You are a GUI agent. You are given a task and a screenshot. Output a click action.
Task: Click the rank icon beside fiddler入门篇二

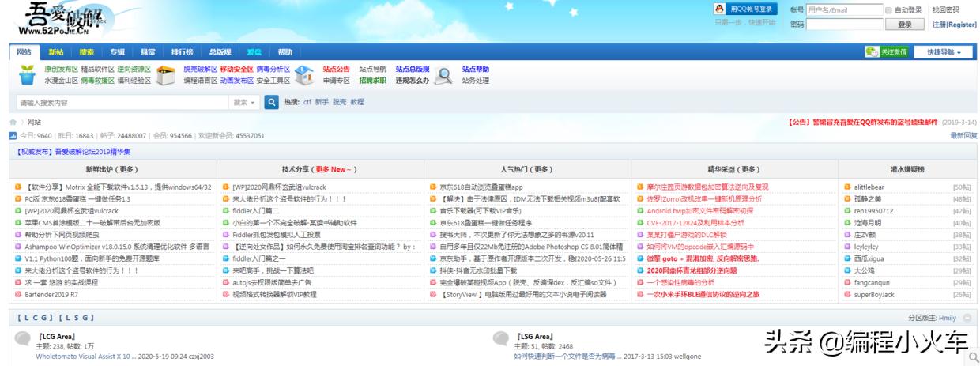point(226,211)
